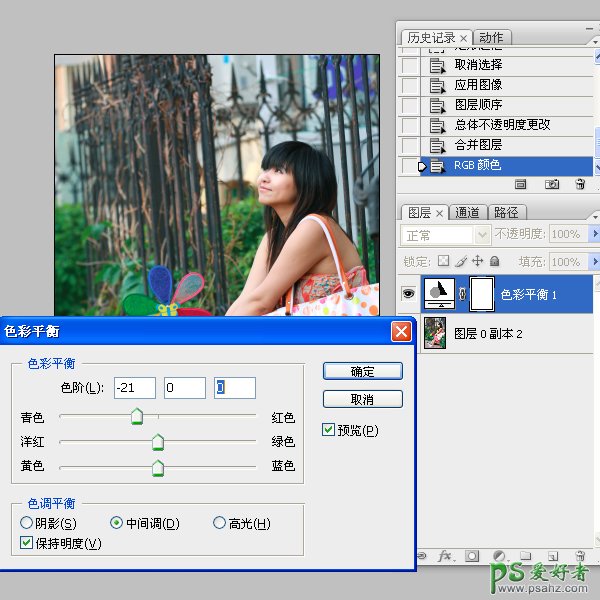The height and width of the screenshot is (600, 600).
Task: Click the new snapshot camera icon in History
Action: point(551,185)
